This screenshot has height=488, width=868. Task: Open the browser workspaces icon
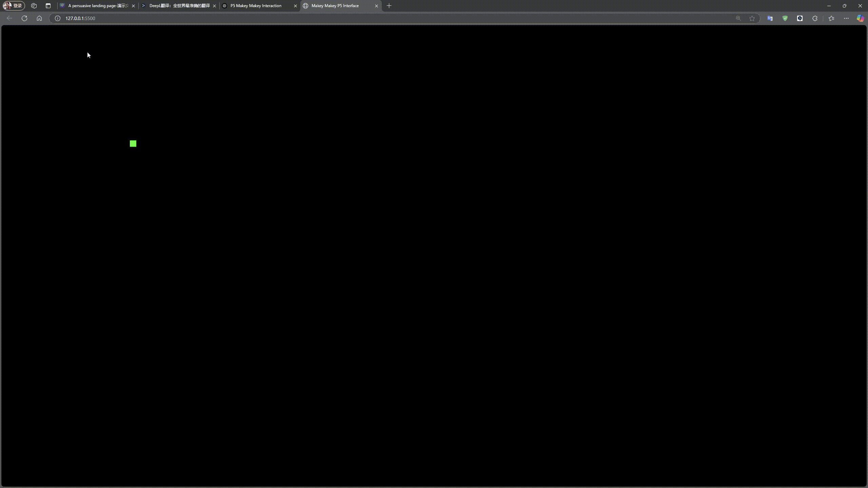tap(34, 6)
